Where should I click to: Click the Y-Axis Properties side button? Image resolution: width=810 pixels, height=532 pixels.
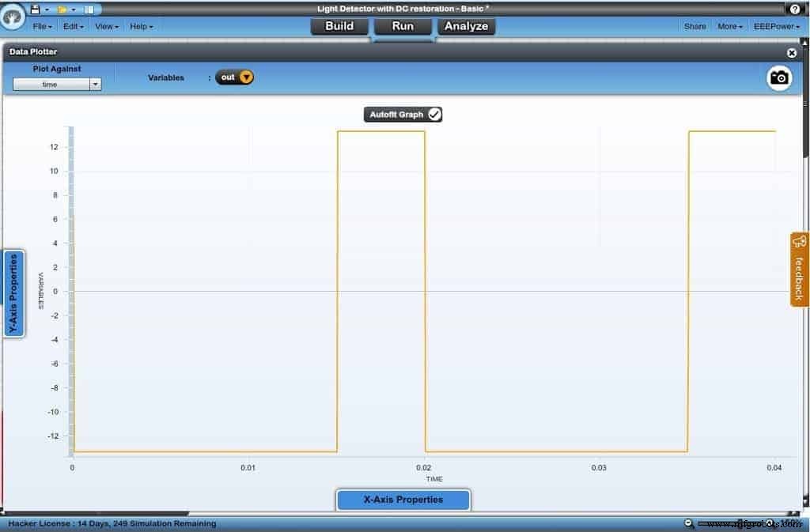click(x=14, y=293)
